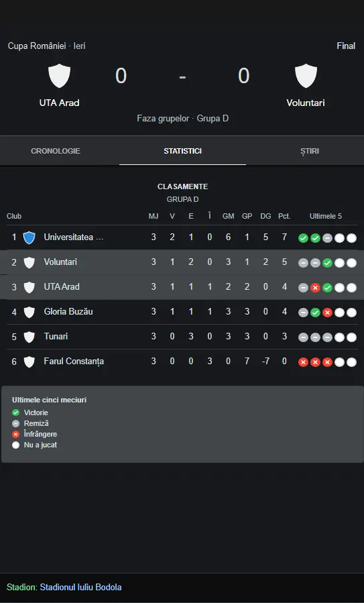Open the Stadionul Iuliu Bodola link
The width and height of the screenshot is (364, 603).
pyautogui.click(x=80, y=587)
